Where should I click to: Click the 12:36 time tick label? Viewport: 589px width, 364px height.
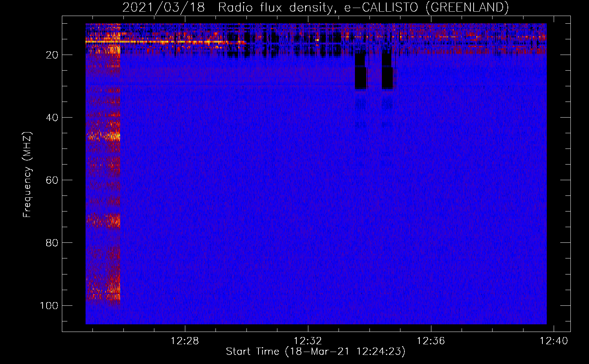431,341
